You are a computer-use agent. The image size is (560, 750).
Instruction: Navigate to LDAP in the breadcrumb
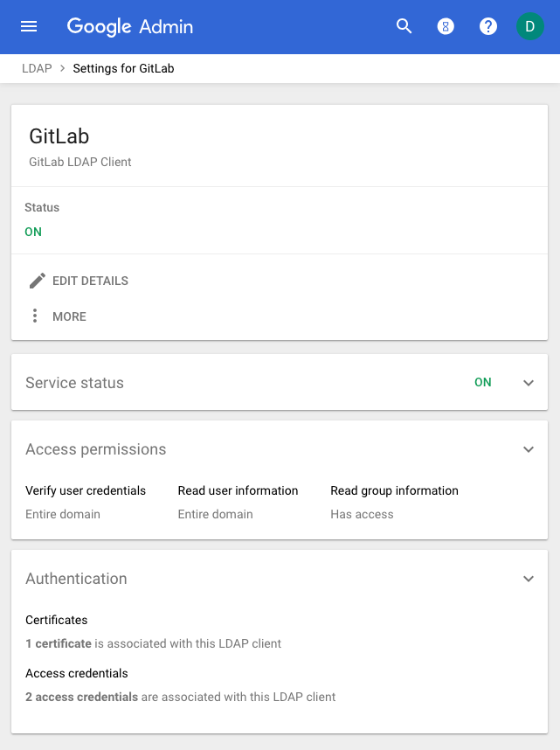(x=37, y=67)
